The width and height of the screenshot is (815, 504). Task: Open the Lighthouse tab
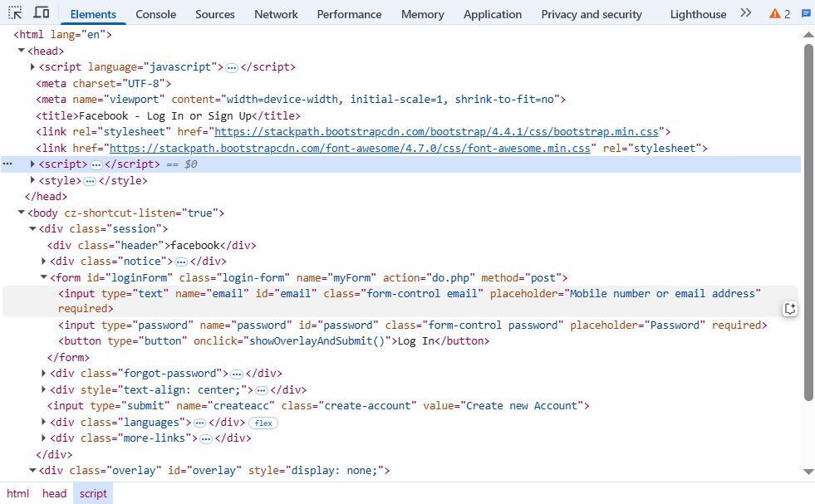click(x=698, y=15)
